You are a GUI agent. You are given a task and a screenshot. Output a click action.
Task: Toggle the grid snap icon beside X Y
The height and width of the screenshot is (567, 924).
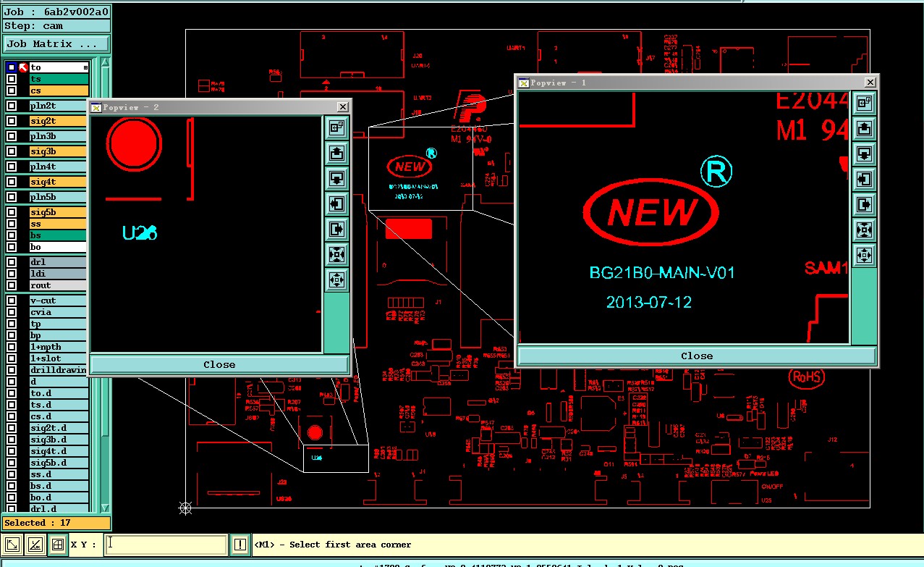coord(58,545)
